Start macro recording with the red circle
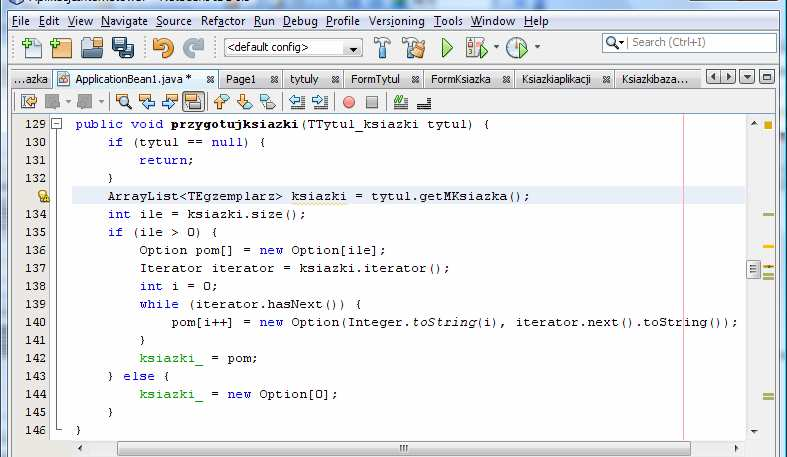Screen dimensions: 787x457 click(349, 102)
